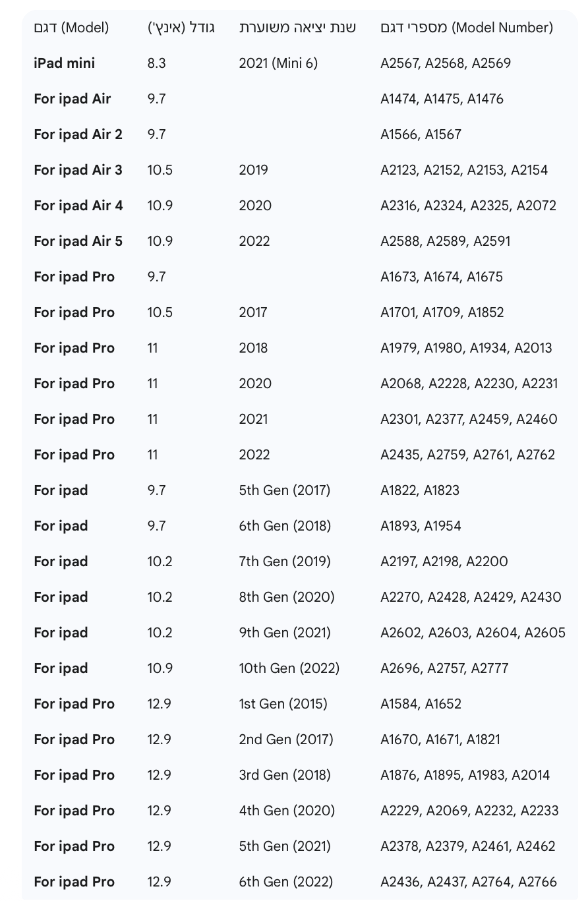This screenshot has height=901, width=588.
Task: Click the For ipad Air 4 label
Action: pos(78,206)
